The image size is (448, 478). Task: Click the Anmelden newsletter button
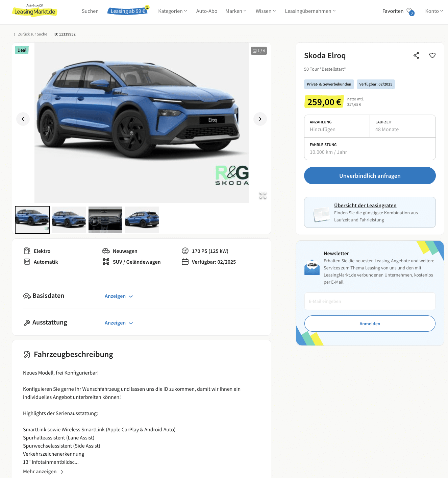pyautogui.click(x=370, y=324)
